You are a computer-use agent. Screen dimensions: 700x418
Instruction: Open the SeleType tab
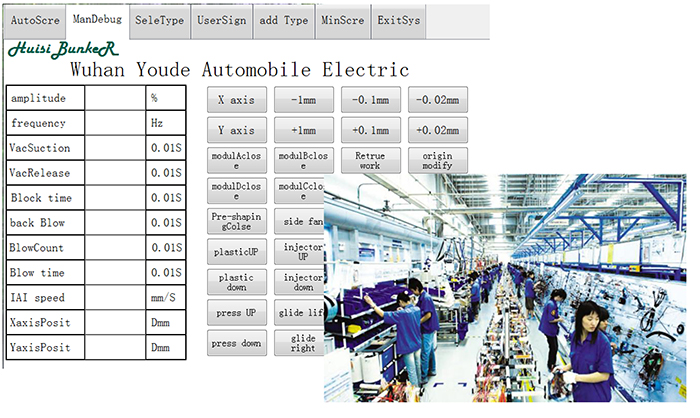coord(159,20)
